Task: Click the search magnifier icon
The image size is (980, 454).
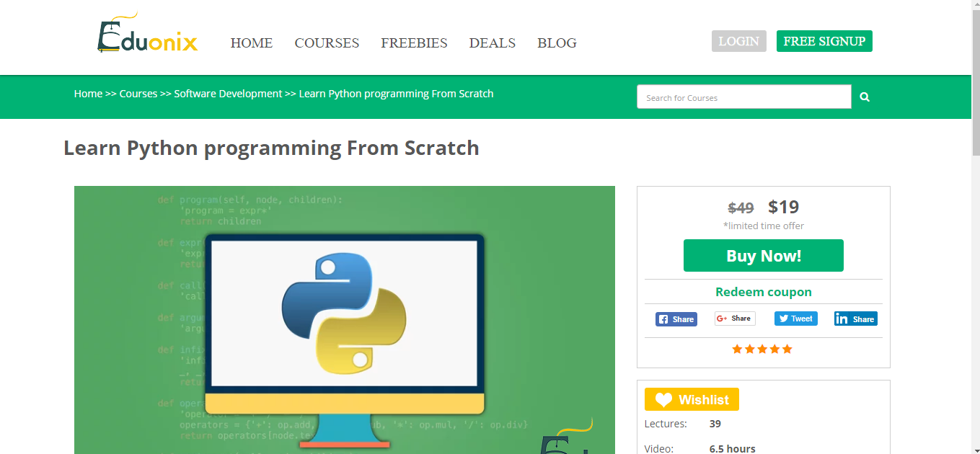Action: [x=864, y=96]
